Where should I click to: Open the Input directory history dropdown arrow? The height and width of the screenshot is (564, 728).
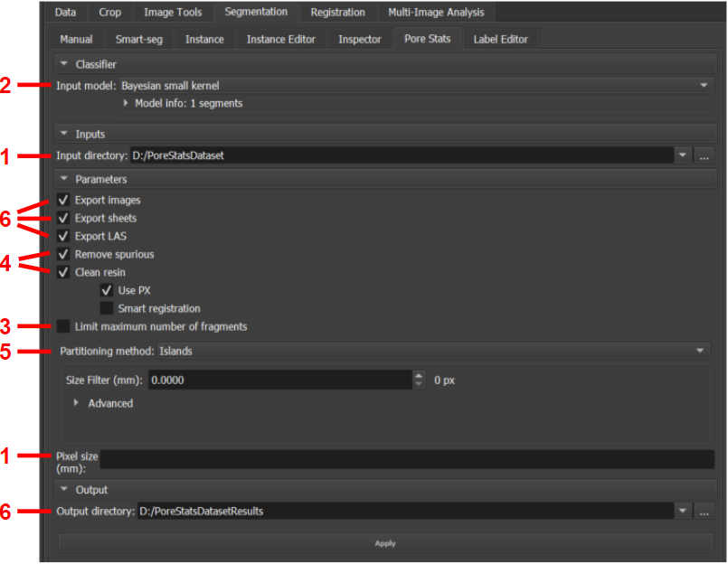click(x=683, y=155)
